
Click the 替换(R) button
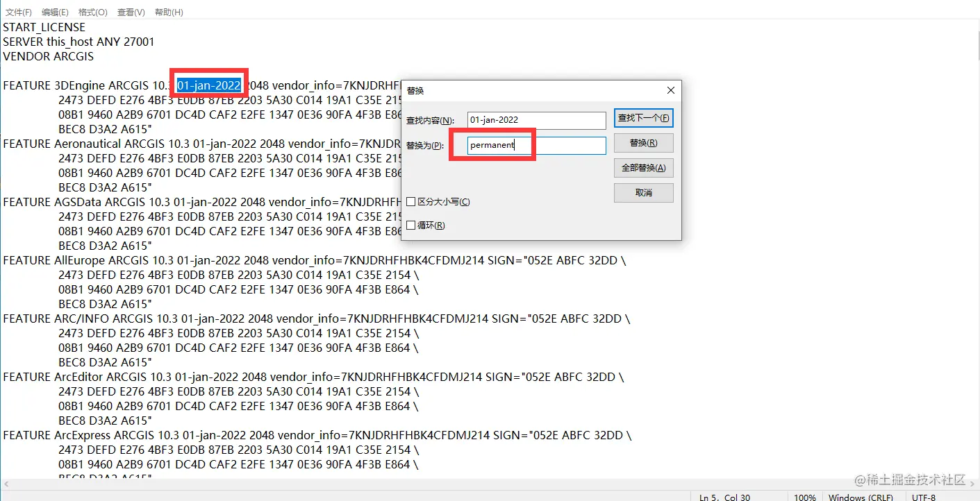pyautogui.click(x=644, y=143)
